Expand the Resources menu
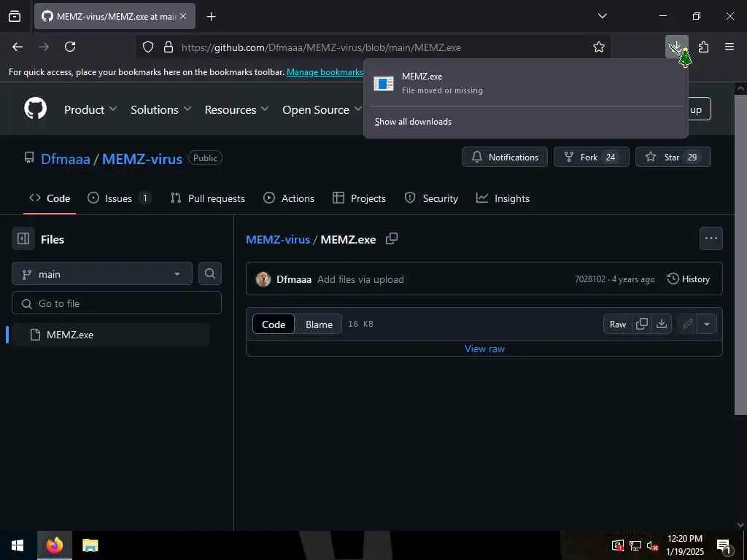Screen dimensions: 747x560 pyautogui.click(x=237, y=109)
